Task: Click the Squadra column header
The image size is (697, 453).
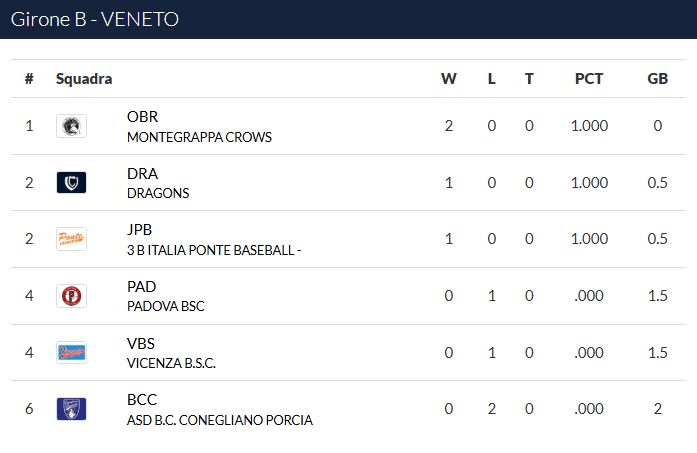Action: point(84,79)
